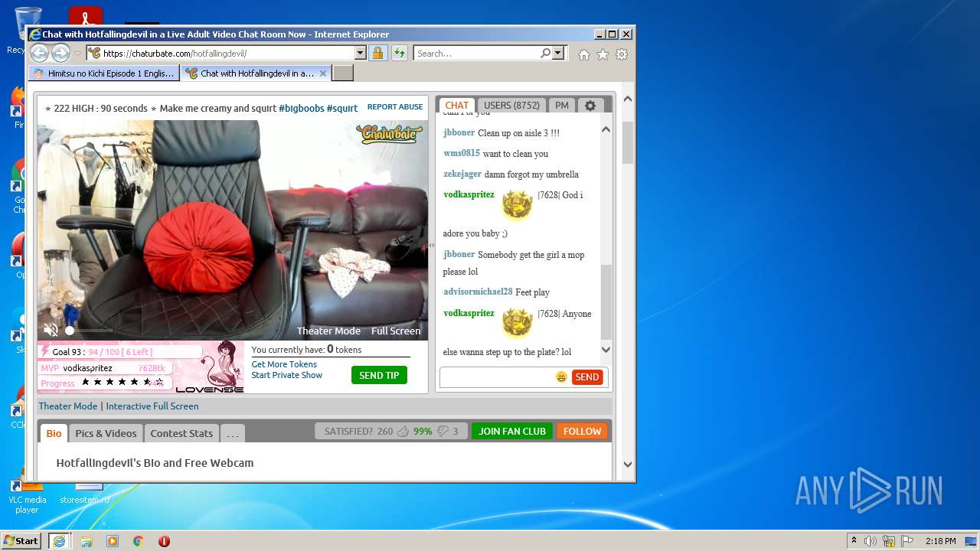Image resolution: width=980 pixels, height=551 pixels.
Task: Click the green SEND TIP button
Action: pos(379,376)
